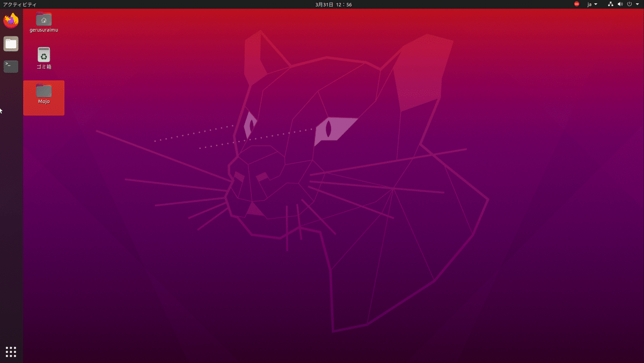The image size is (644, 363).
Task: Click the volume speaker icon
Action: [620, 4]
